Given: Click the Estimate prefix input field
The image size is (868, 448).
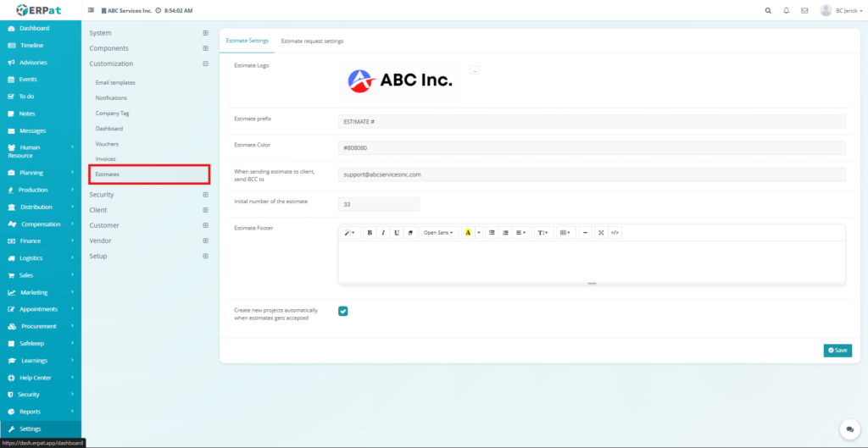Looking at the screenshot, I should (592, 122).
